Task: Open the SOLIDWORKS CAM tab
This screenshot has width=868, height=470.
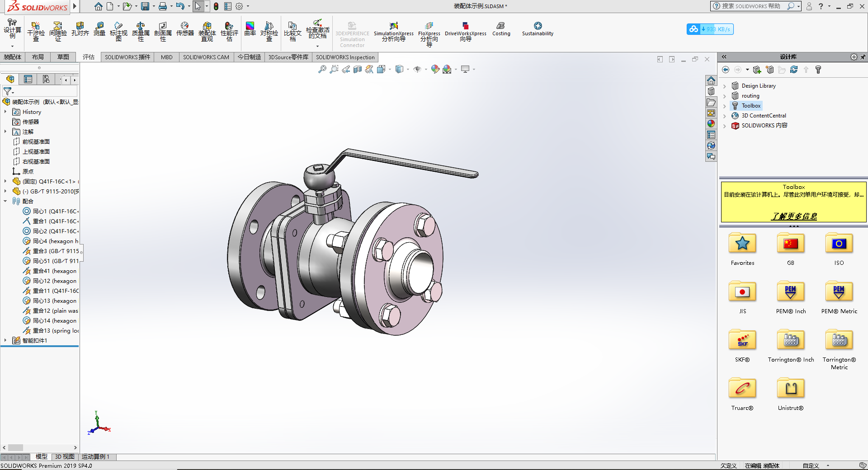Action: [206, 57]
